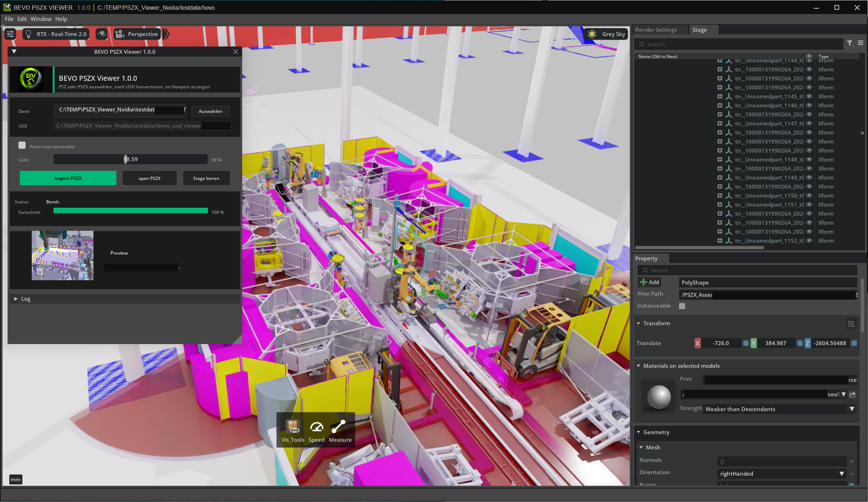Hide tn_Unnamedpart_1145 via its eye icon
Image resolution: width=868 pixels, height=502 pixels.
[810, 96]
